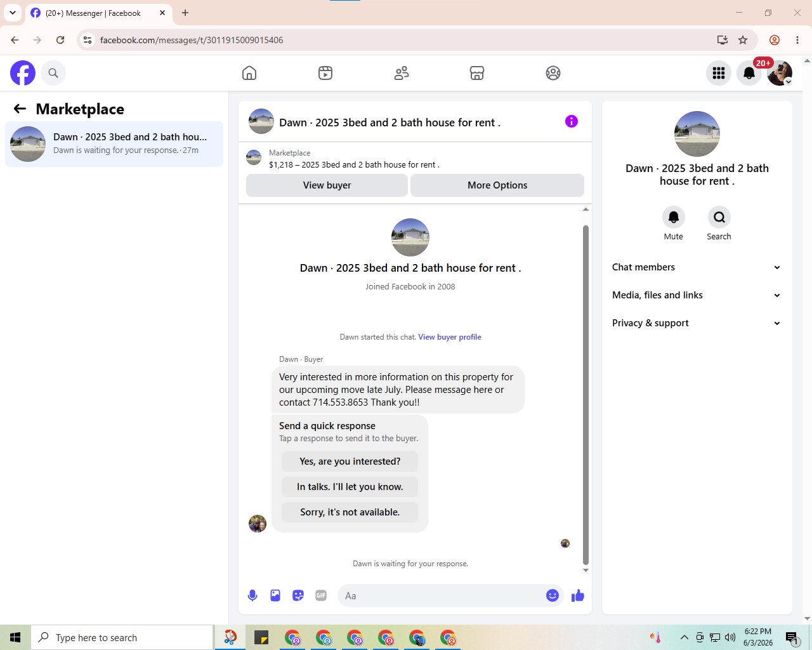Record a voice clip with microphone icon
This screenshot has width=812, height=650.
coord(252,595)
